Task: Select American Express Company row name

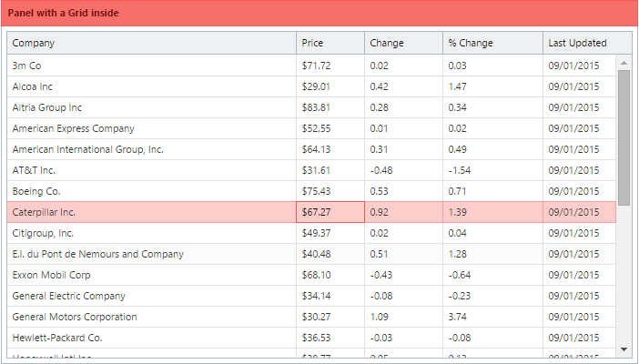Action: point(152,128)
